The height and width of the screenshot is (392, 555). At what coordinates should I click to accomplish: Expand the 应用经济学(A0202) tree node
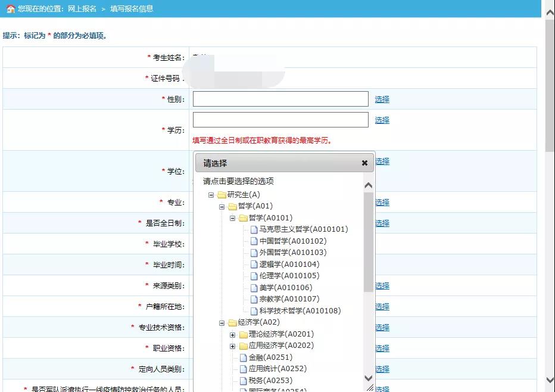click(233, 346)
